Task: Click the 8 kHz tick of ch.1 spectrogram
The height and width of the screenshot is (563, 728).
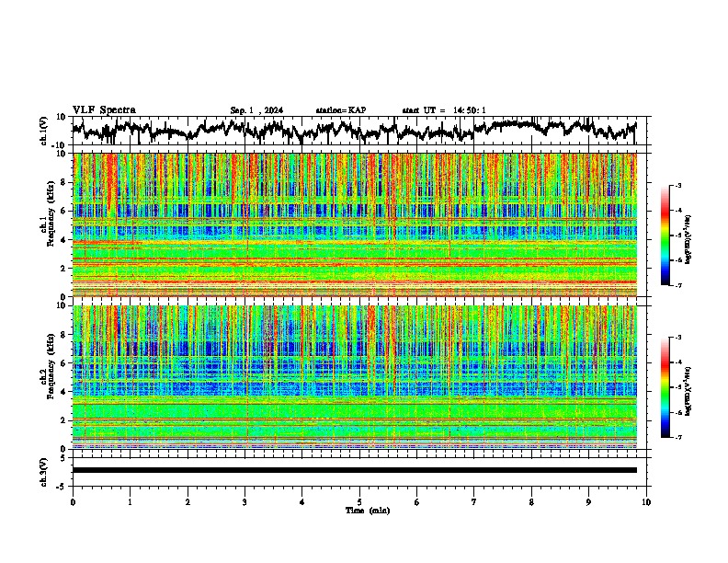Action: 63,182
